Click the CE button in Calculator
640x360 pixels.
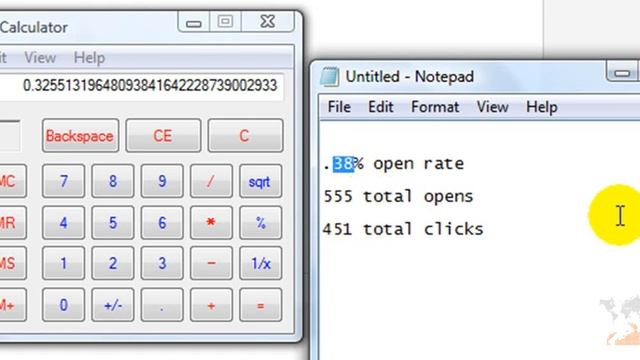tap(163, 136)
